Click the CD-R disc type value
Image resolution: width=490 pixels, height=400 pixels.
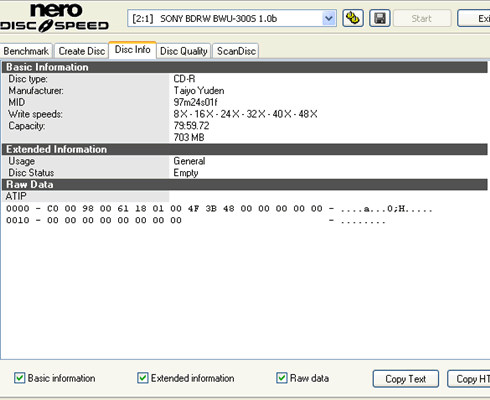coord(184,79)
